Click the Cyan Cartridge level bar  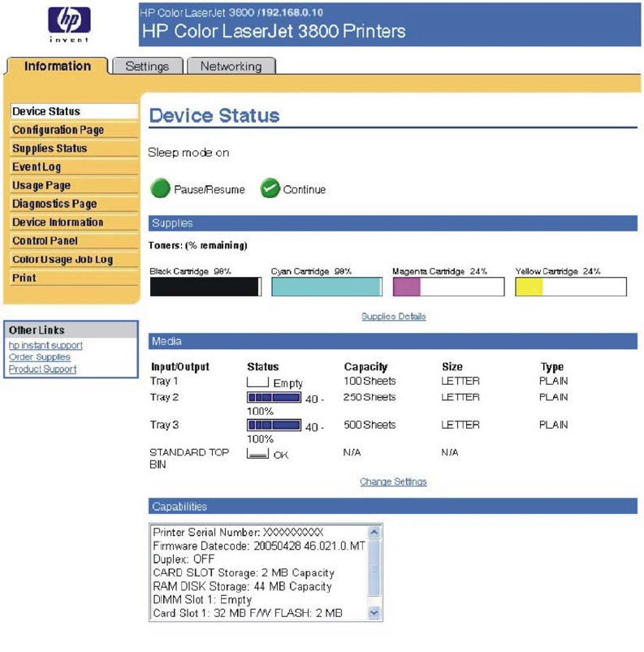pyautogui.click(x=326, y=287)
